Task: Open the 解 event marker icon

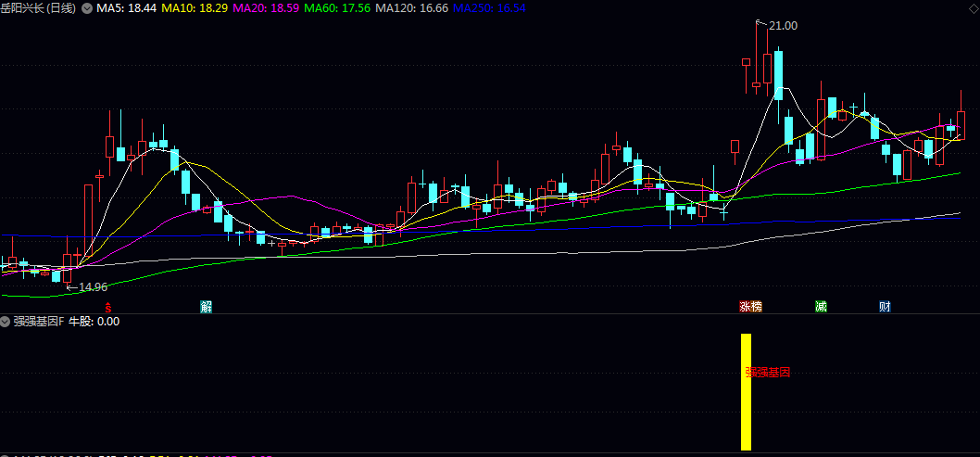Action: click(x=207, y=307)
